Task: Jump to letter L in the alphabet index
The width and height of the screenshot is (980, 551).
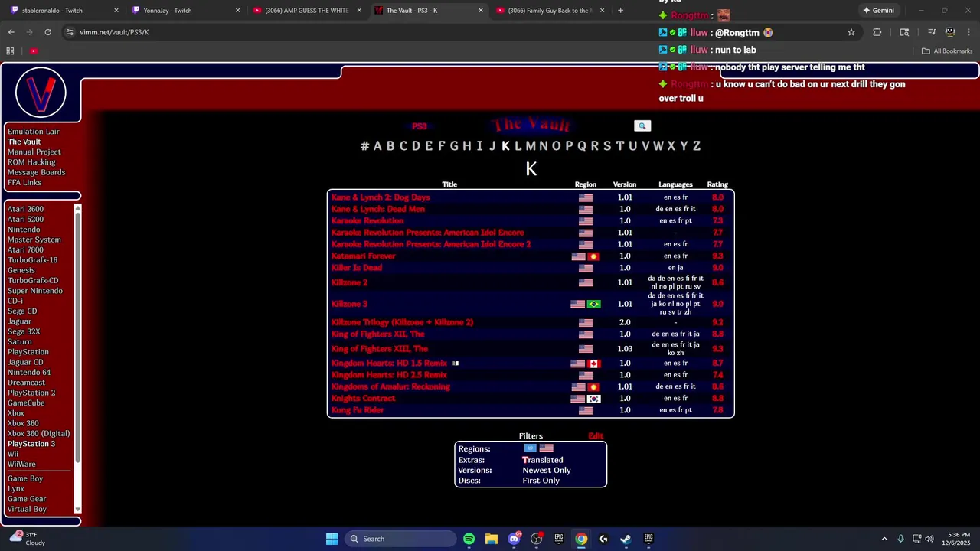Action: 518,145
